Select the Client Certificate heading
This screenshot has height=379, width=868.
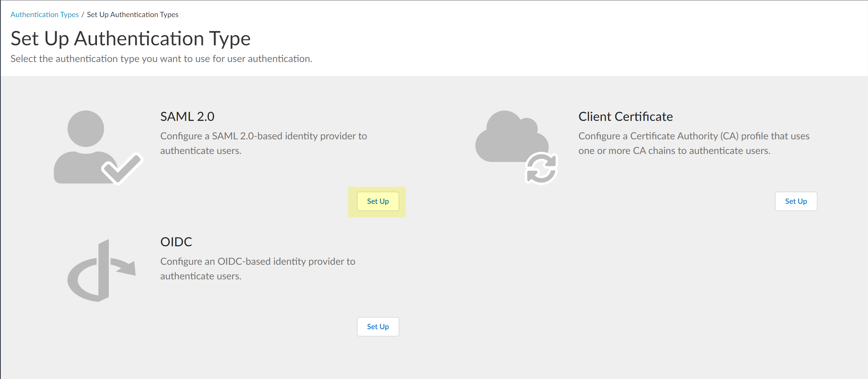click(x=625, y=117)
